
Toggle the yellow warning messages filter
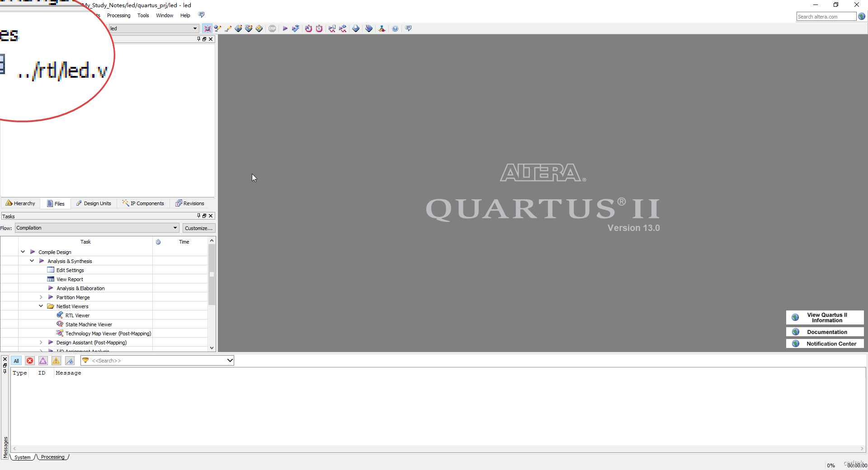(x=56, y=361)
